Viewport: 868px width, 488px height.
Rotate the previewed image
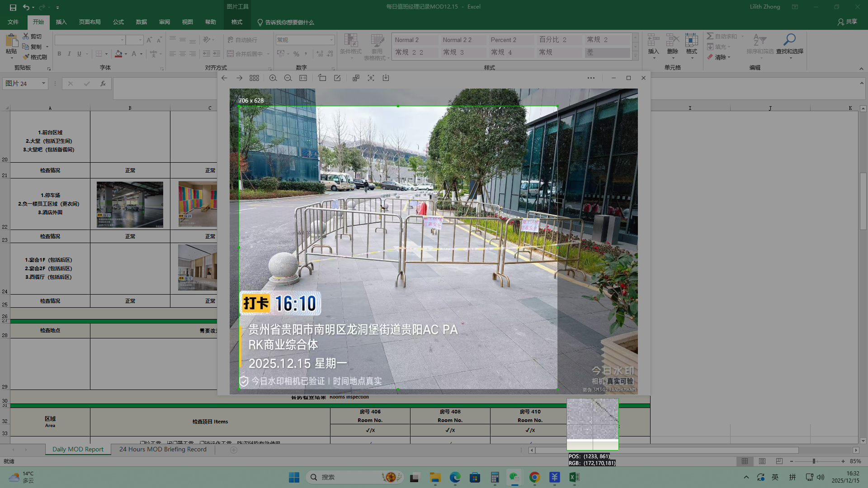tap(322, 78)
